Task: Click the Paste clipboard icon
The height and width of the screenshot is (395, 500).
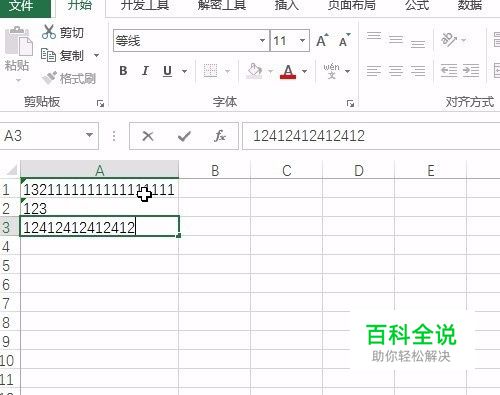Action: [18, 42]
